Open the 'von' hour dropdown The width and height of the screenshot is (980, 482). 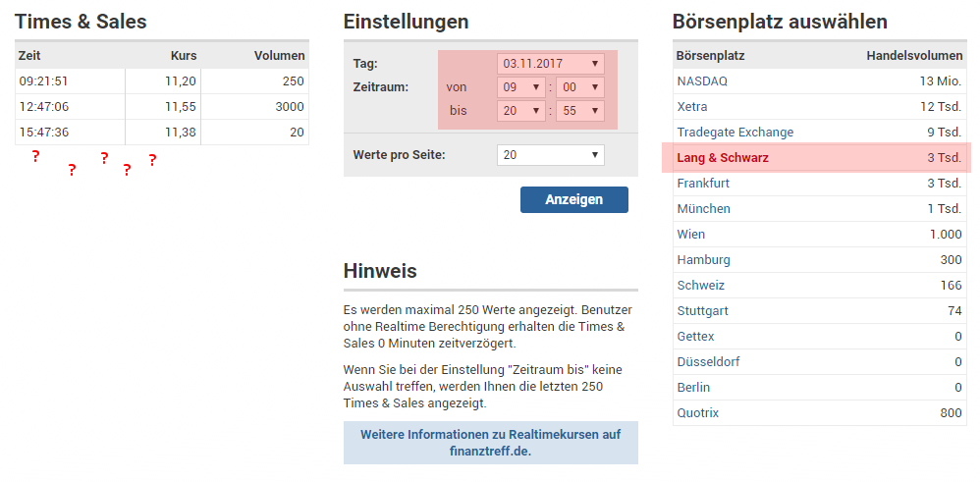click(520, 86)
